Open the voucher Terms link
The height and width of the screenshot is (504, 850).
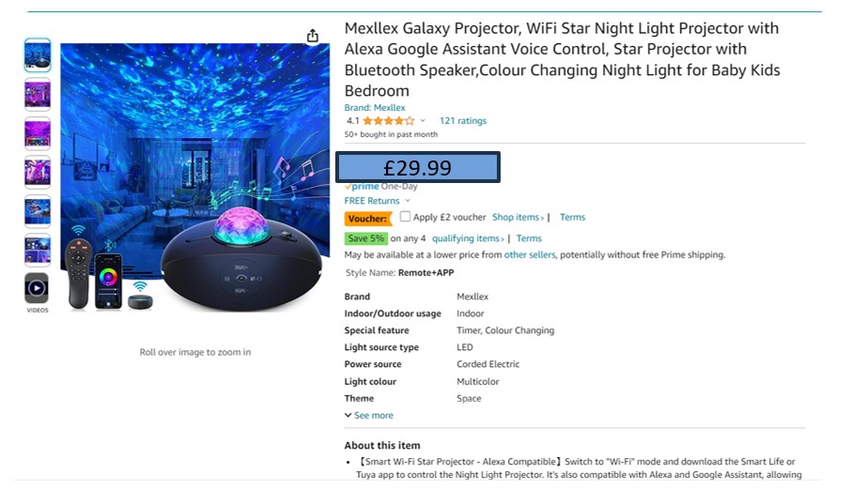coord(572,218)
